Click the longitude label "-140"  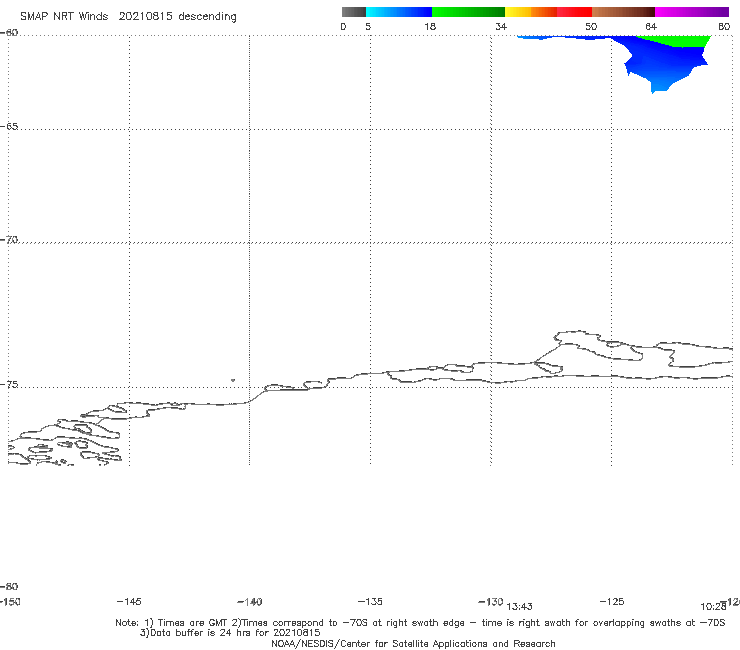pos(250,602)
